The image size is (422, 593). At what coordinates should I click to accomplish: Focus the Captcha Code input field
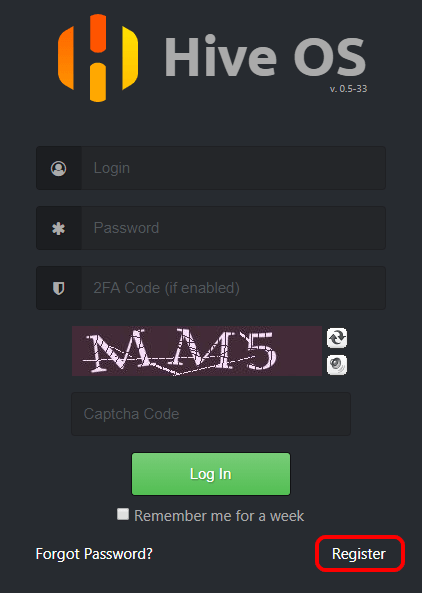211,414
